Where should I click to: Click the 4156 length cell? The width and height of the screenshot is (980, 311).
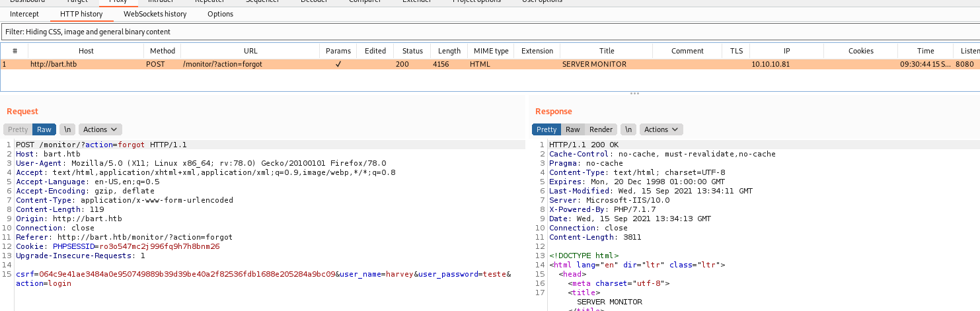click(x=441, y=64)
